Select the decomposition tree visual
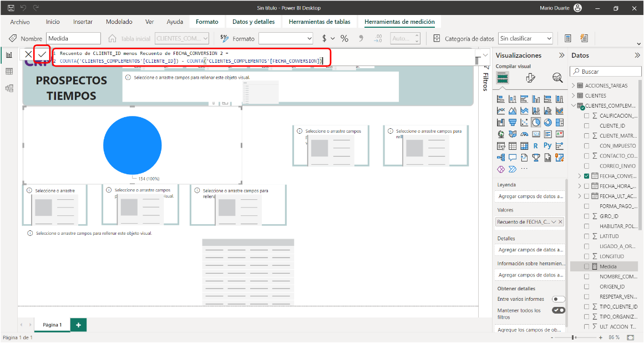644x343 pixels. (501, 157)
